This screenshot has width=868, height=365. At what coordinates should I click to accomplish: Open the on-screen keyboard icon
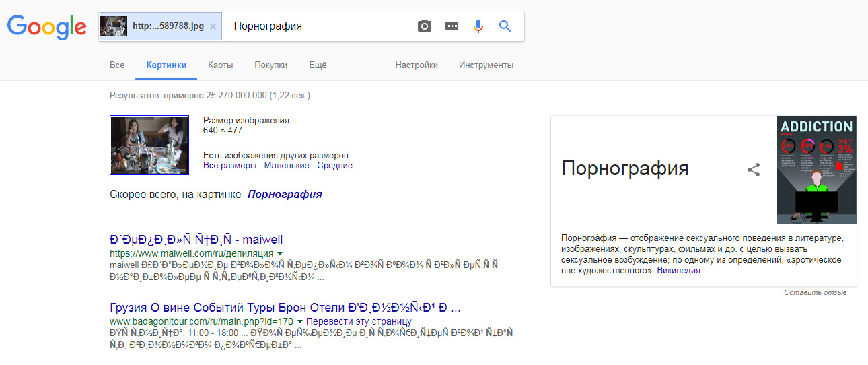(x=451, y=26)
